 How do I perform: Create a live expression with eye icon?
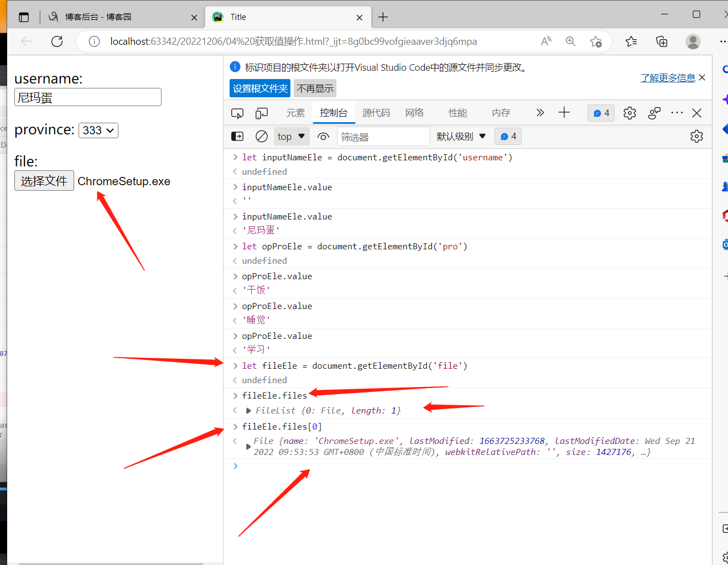click(324, 137)
